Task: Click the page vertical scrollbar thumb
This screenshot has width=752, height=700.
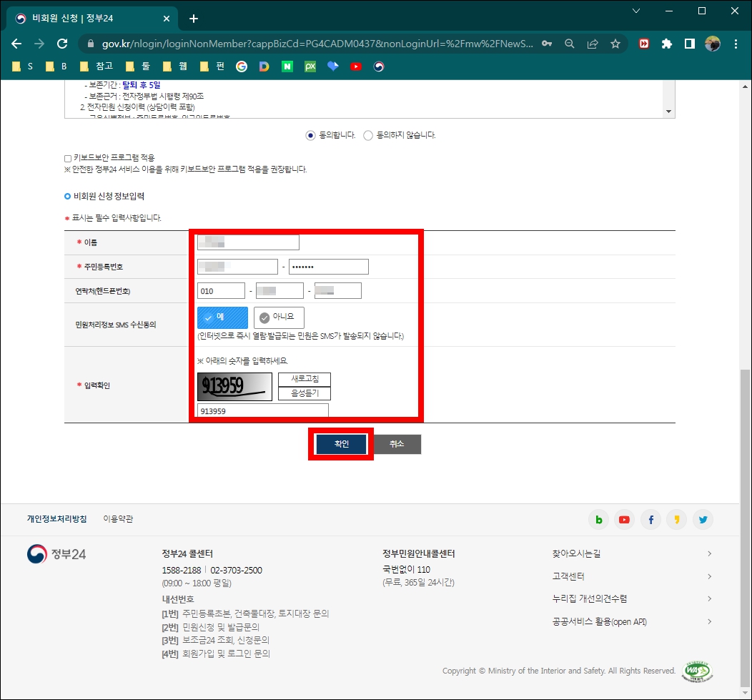Action: pyautogui.click(x=744, y=528)
